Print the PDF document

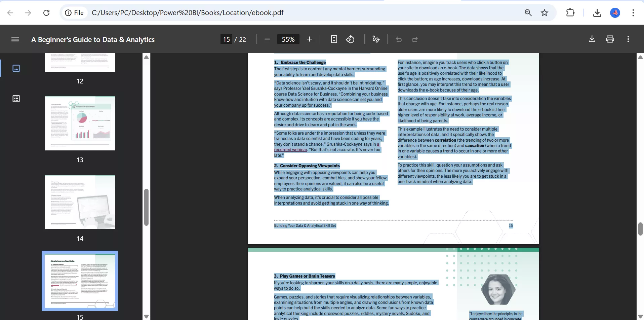610,39
